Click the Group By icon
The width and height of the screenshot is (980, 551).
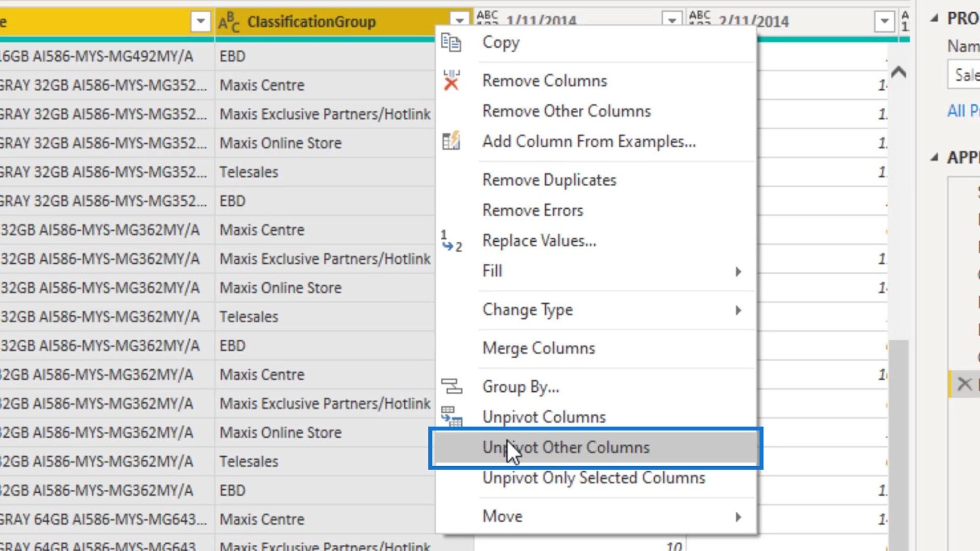[451, 386]
